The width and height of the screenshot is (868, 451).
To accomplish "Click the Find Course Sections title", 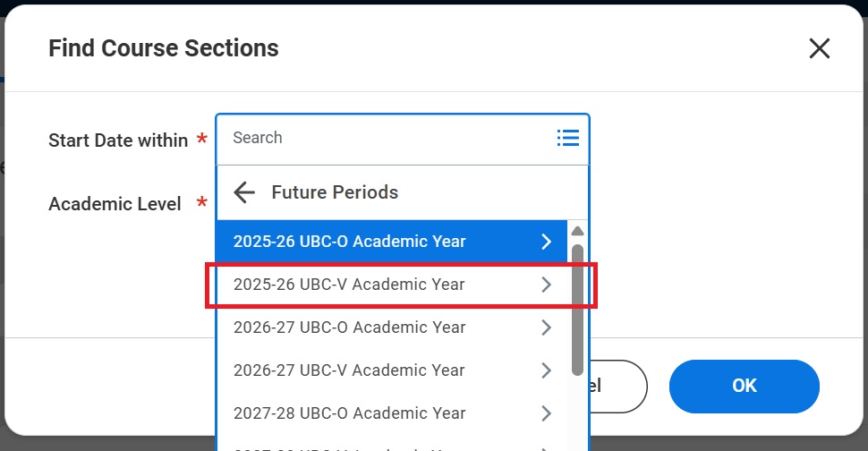I will (164, 48).
